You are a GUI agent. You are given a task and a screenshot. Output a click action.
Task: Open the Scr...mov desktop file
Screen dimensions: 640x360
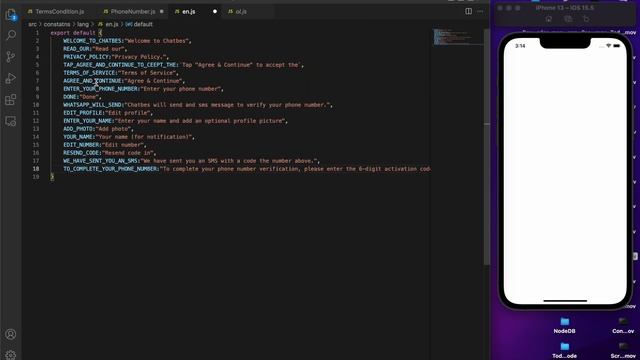click(623, 350)
